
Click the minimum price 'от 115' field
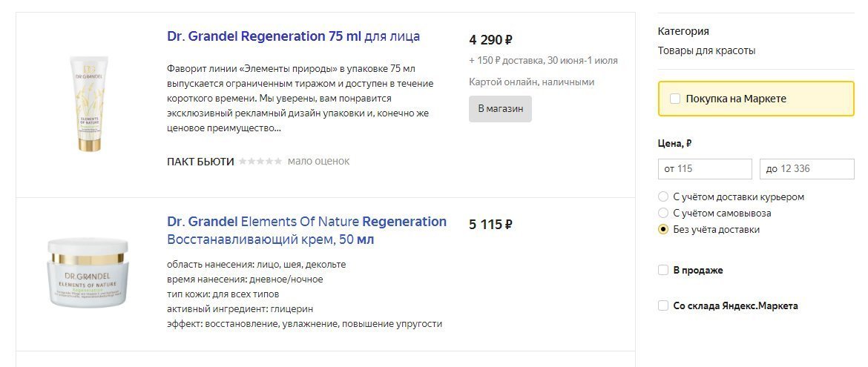(x=704, y=169)
